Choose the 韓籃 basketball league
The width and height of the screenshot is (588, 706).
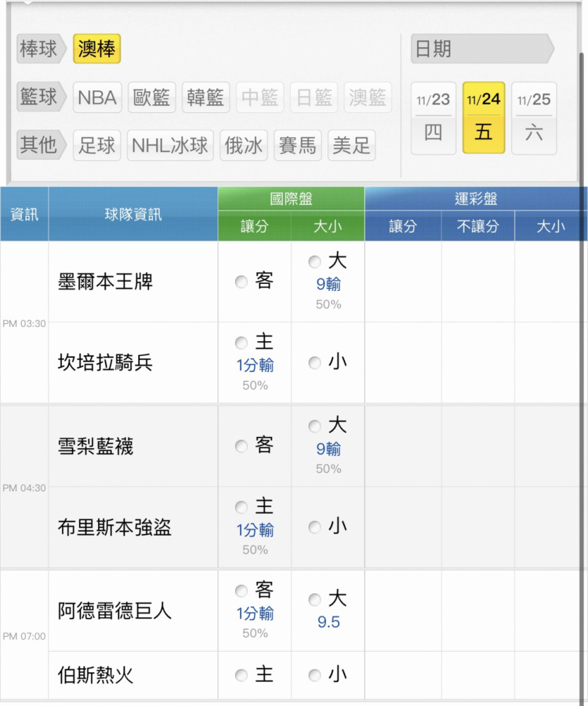(205, 97)
